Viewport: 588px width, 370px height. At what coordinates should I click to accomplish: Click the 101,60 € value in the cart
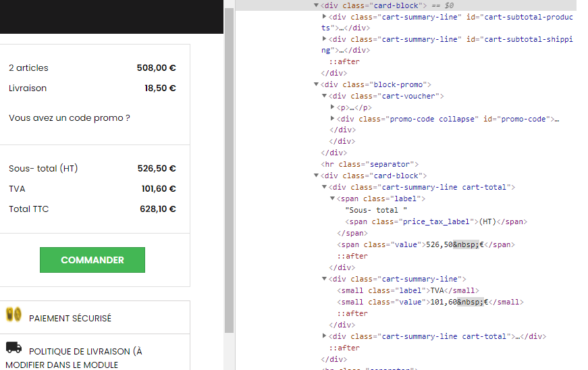[x=159, y=188]
